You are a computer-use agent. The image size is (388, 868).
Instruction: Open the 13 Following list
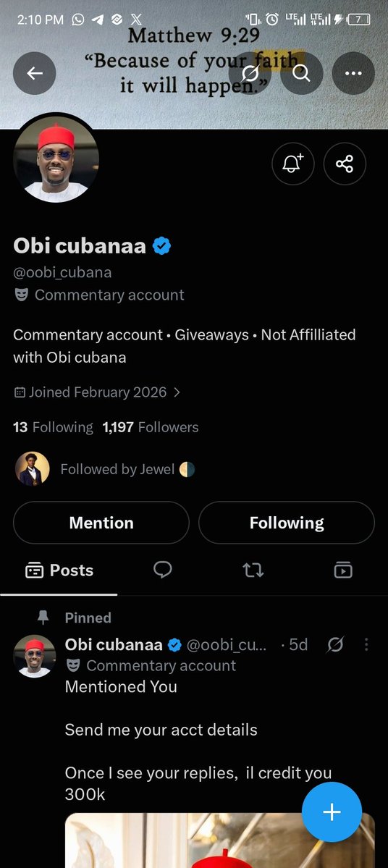(53, 427)
